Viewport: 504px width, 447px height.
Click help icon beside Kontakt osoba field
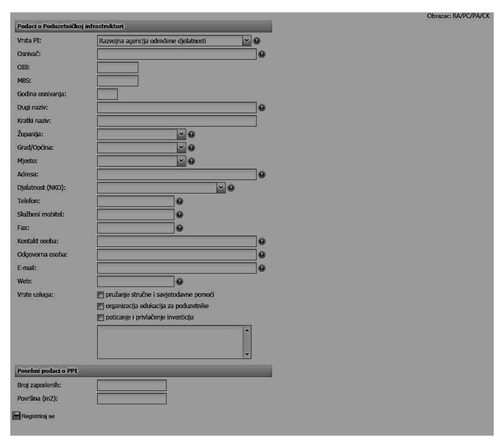(262, 241)
